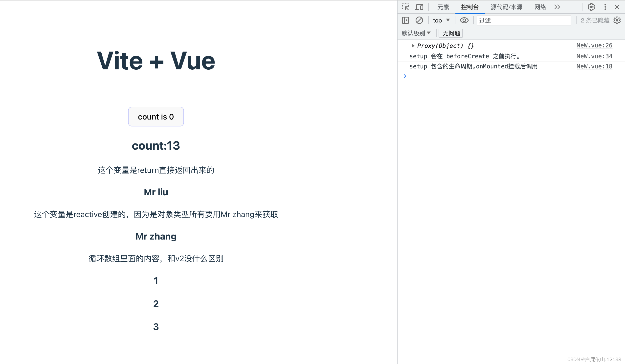Open the top context dropdown
Screen dimensions: 625x364
coord(441,20)
